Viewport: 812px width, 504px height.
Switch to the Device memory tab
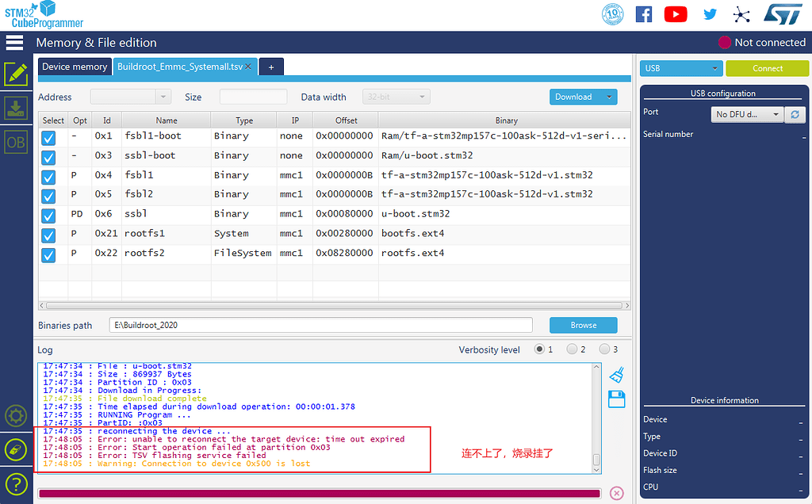click(74, 67)
